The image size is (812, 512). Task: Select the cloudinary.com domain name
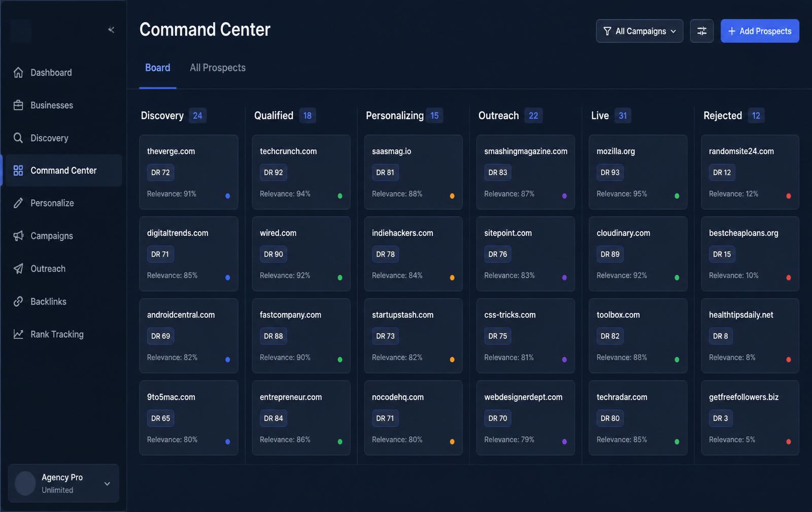623,233
